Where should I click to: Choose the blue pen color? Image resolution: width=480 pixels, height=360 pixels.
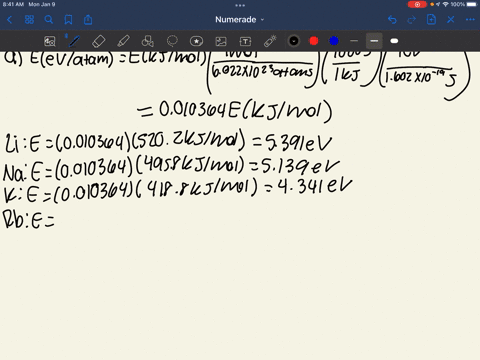point(334,41)
